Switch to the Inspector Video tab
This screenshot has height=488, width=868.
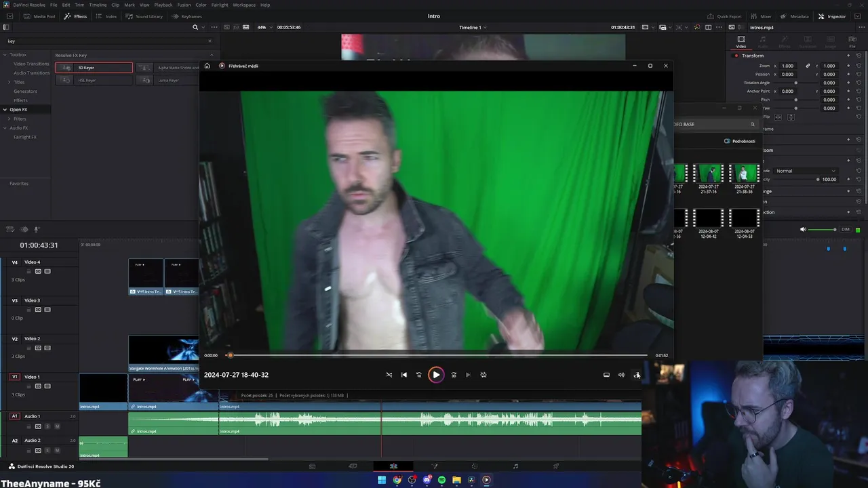[741, 41]
